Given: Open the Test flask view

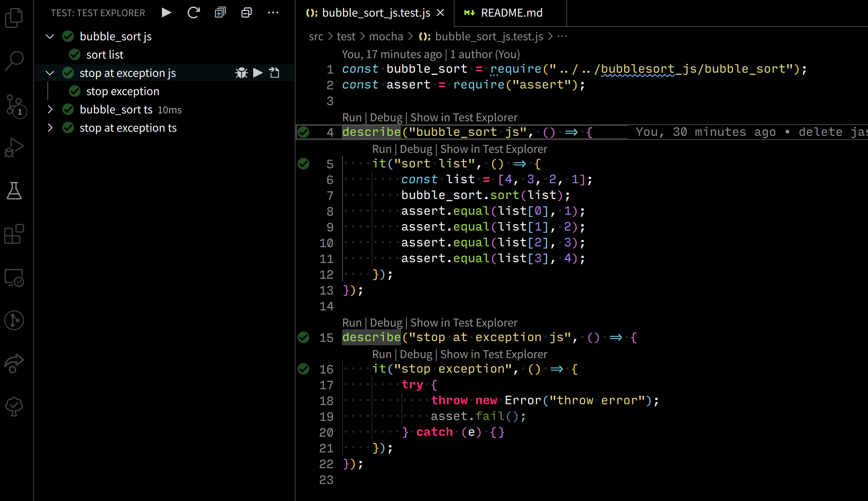Looking at the screenshot, I should pos(14,191).
